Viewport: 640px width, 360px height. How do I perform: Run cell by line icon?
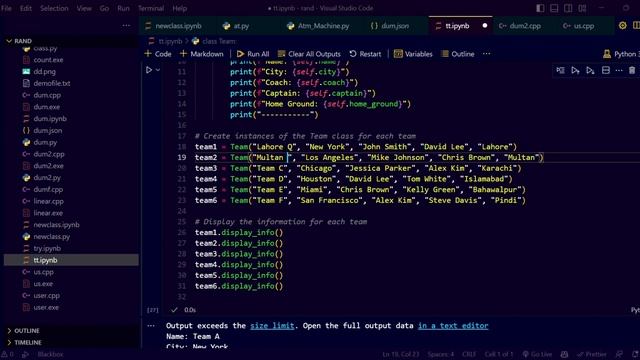pyautogui.click(x=560, y=71)
